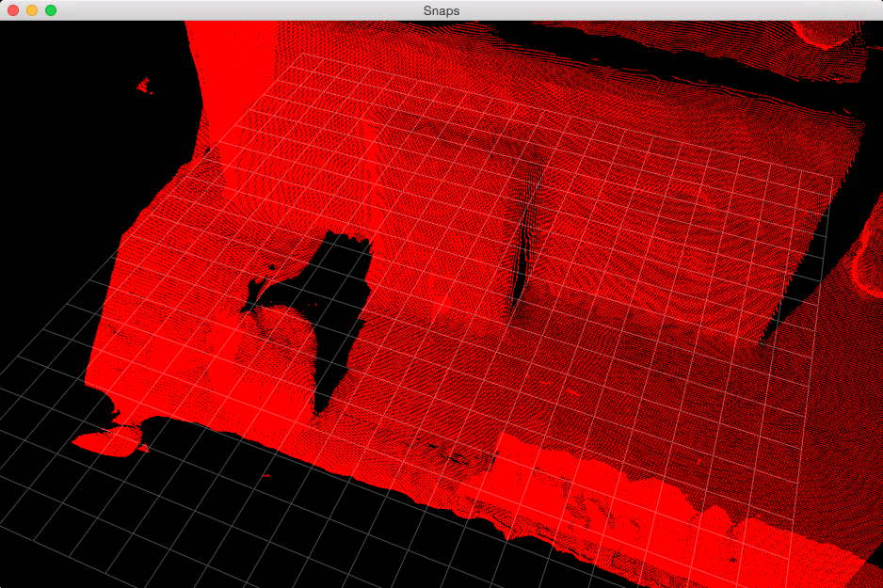Click the red close window button
The image size is (883, 588).
coord(13,10)
